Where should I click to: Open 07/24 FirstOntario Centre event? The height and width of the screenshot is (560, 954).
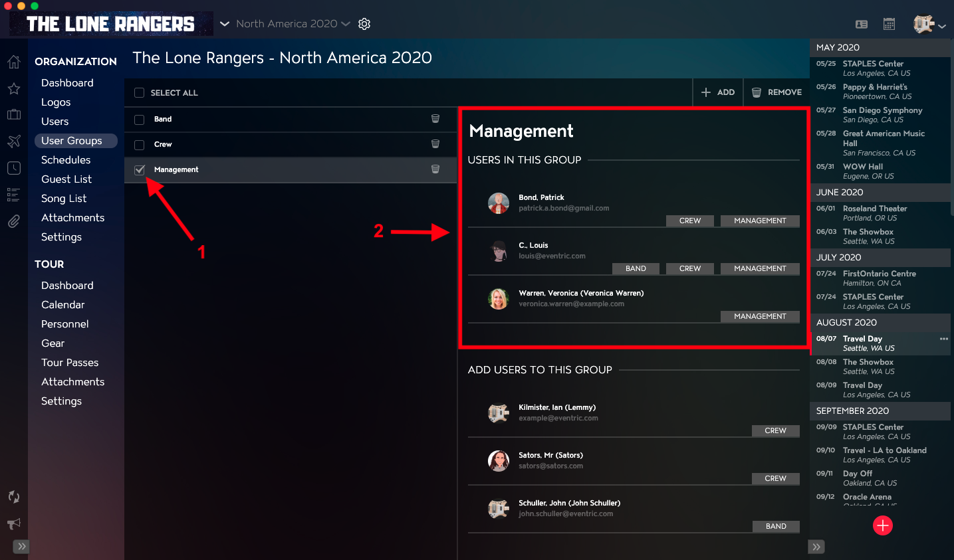880,278
